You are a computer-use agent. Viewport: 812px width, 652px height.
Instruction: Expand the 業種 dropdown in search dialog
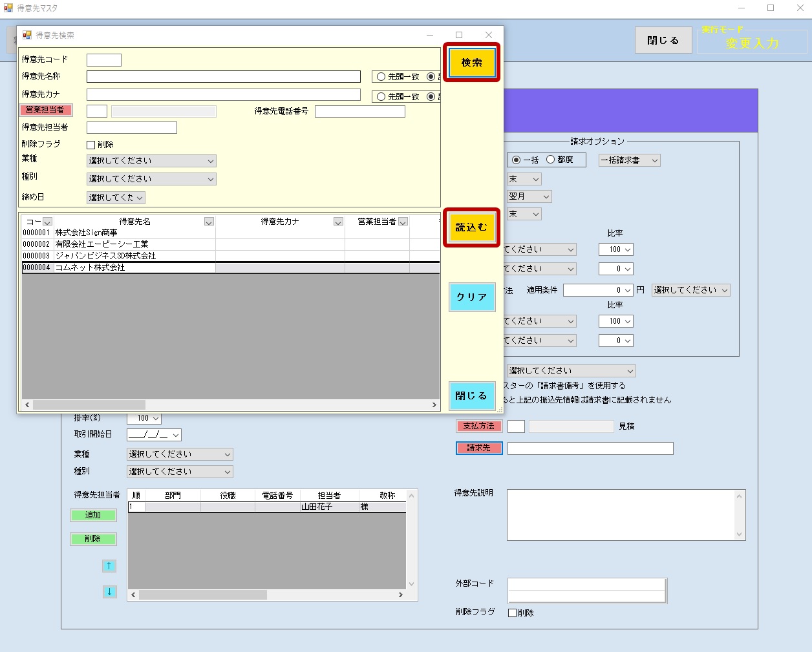(151, 161)
